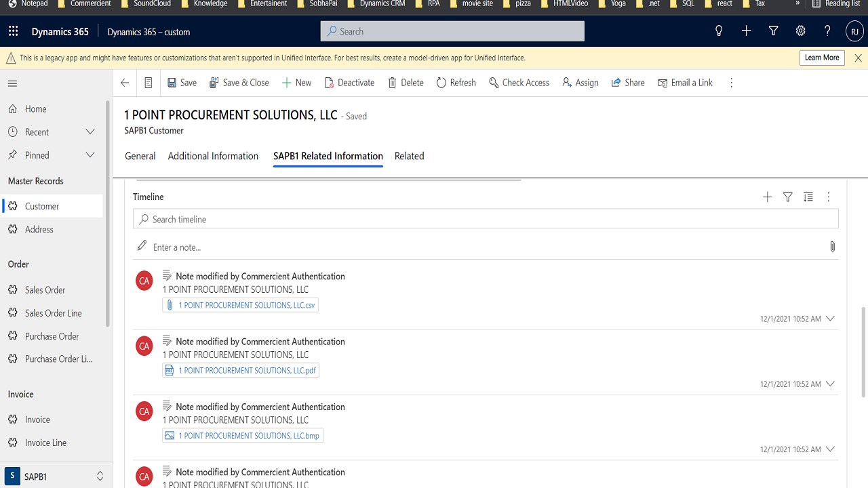Select SAPB1 Related Information tab
The width and height of the screenshot is (868, 488).
[328, 156]
